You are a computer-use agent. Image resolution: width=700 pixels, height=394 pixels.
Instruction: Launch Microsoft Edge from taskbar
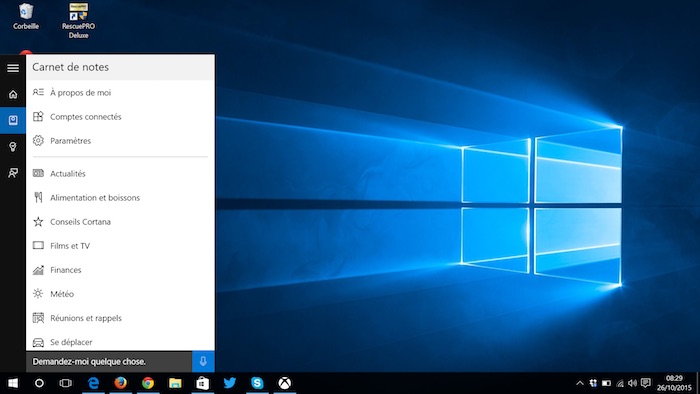click(93, 383)
